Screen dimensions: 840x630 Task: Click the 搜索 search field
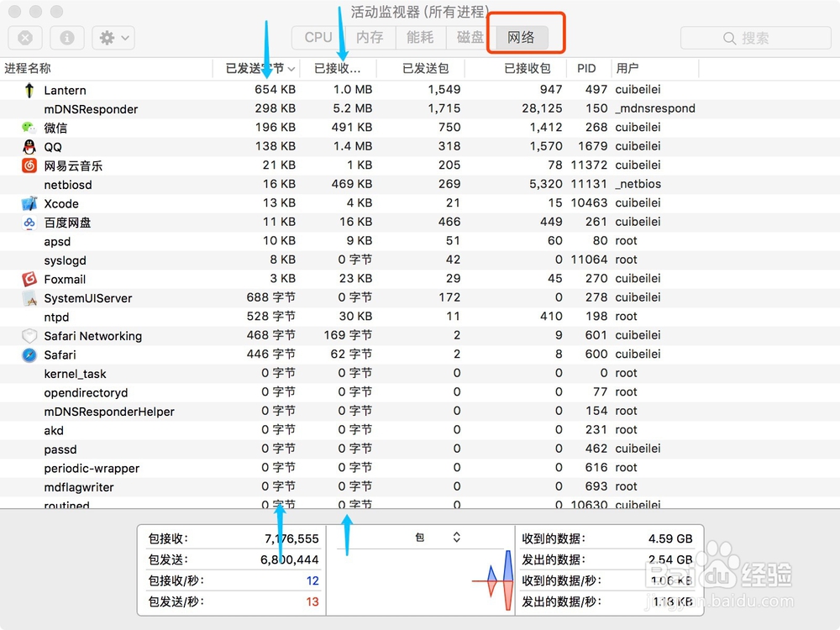pos(755,38)
